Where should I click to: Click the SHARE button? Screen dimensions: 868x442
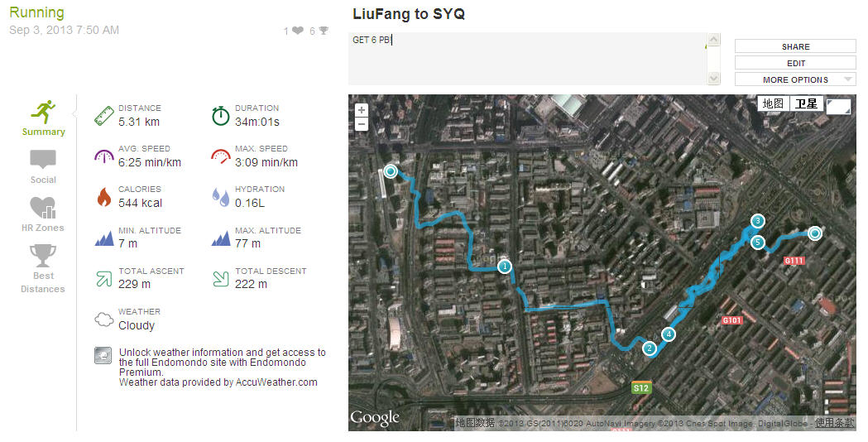[x=795, y=46]
